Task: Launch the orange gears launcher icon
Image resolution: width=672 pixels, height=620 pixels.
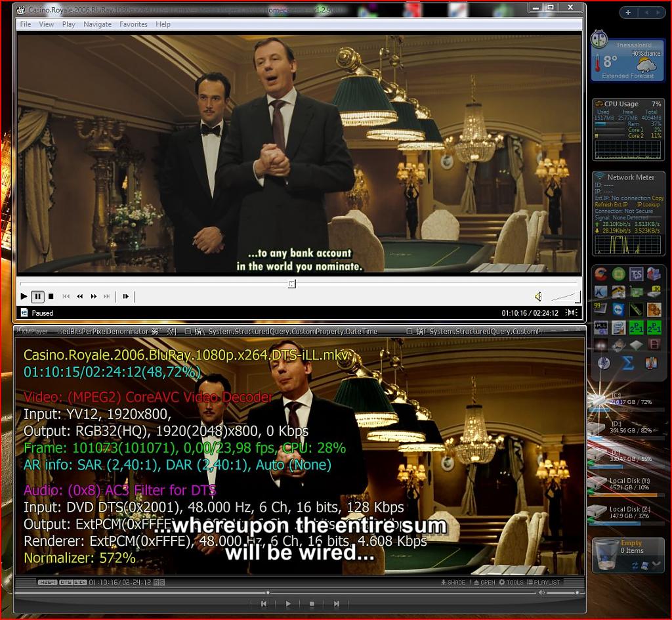Action: click(x=654, y=309)
